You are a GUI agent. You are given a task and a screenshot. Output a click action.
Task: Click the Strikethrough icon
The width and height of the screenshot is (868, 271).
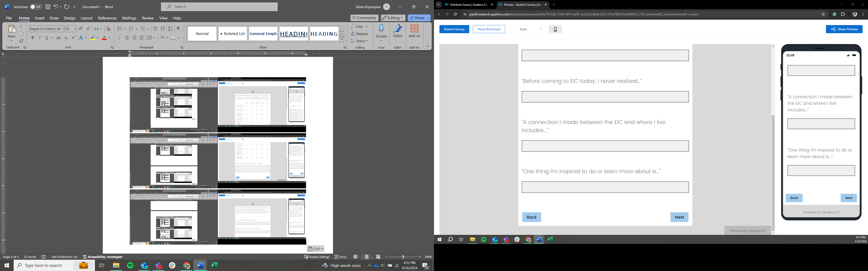59,38
